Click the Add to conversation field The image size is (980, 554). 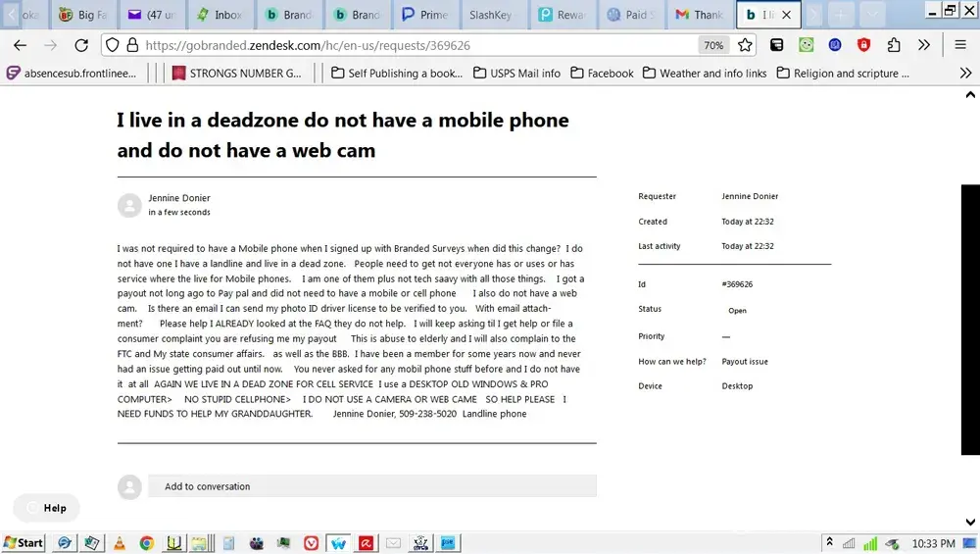pyautogui.click(x=370, y=486)
